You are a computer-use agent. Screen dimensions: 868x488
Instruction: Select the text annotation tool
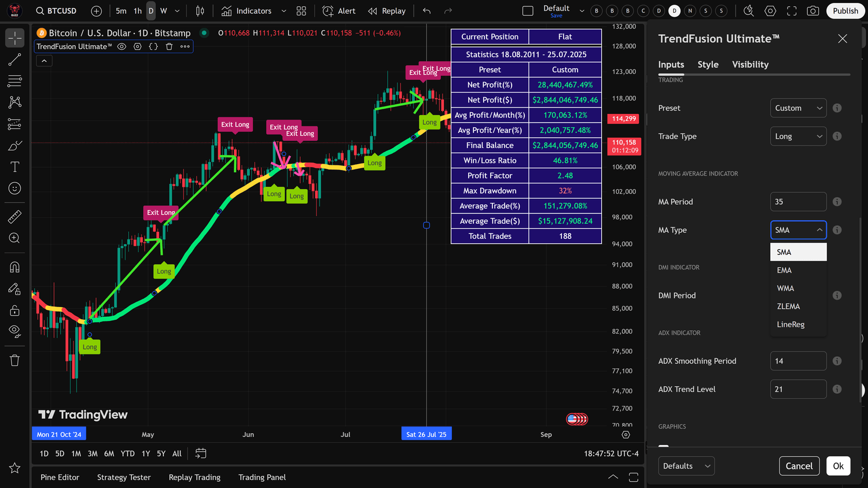[x=15, y=167]
